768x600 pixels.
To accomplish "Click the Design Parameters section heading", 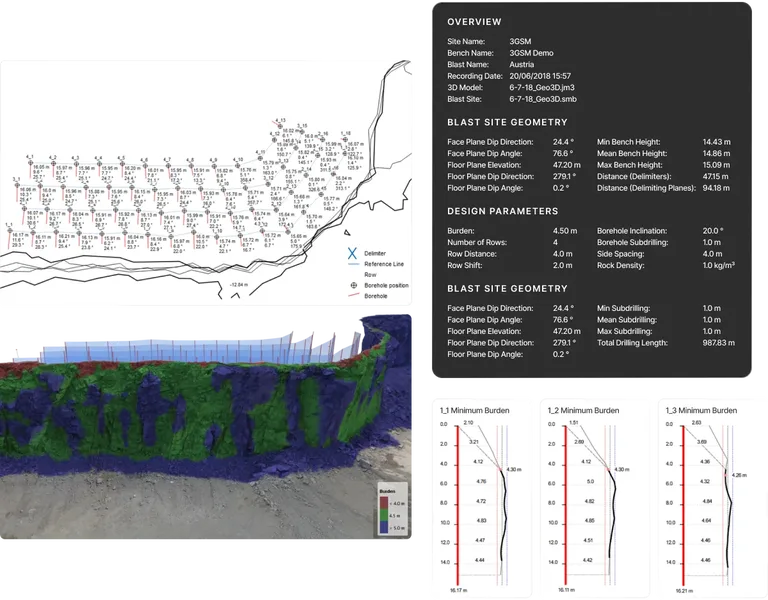I will [x=503, y=211].
